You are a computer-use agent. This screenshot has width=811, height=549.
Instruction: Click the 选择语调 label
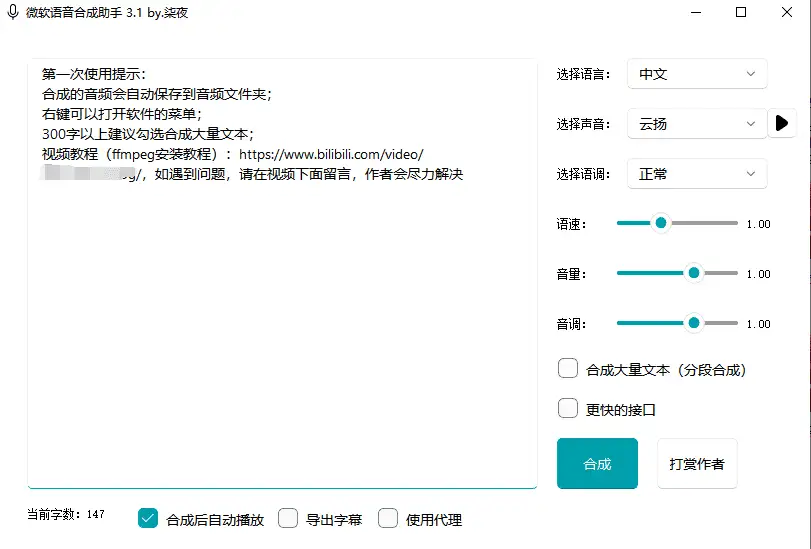click(583, 174)
